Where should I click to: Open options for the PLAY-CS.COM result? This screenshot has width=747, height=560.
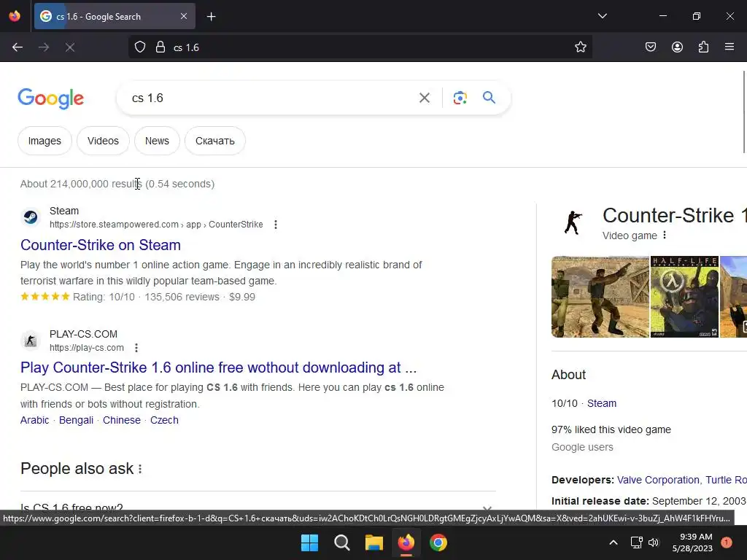pos(136,348)
